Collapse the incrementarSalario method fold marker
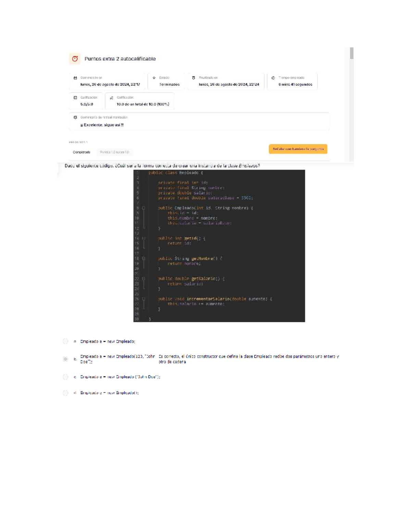This screenshot has width=411, height=532. [x=144, y=299]
